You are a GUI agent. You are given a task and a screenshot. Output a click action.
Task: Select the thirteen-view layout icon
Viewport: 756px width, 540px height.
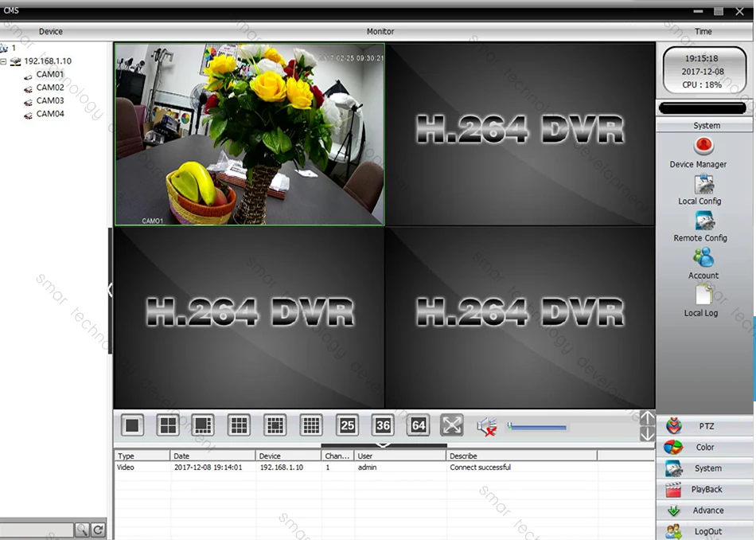[x=275, y=425]
